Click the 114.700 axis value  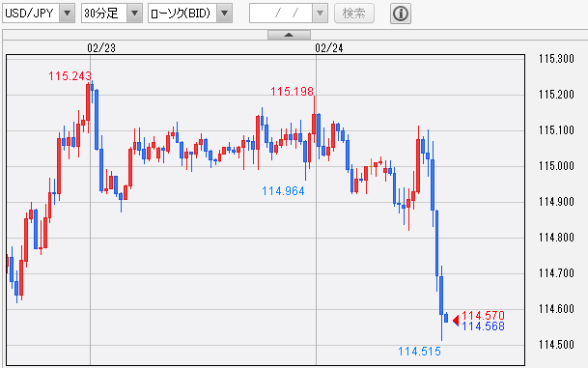coord(556,273)
